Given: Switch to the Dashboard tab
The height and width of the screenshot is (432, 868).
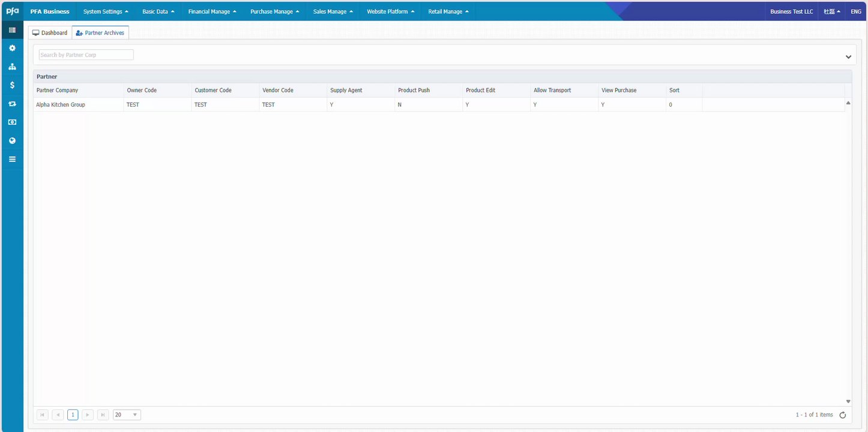Looking at the screenshot, I should click(50, 33).
